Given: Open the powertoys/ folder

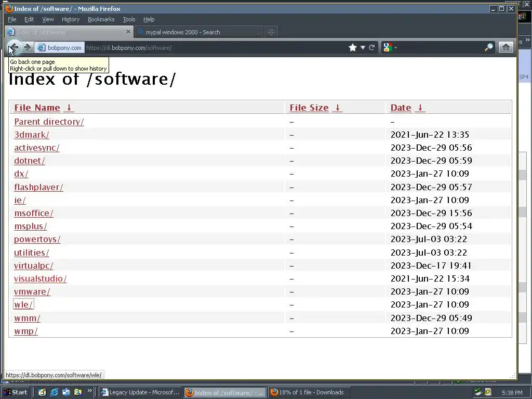Looking at the screenshot, I should (37, 239).
